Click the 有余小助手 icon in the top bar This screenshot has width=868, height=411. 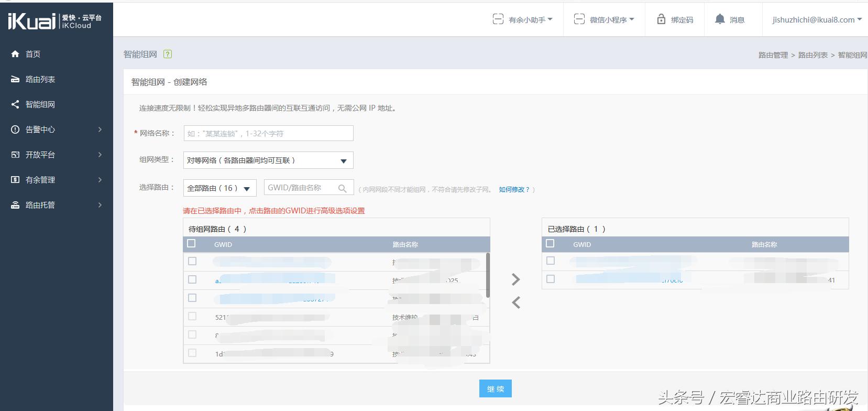tap(498, 19)
